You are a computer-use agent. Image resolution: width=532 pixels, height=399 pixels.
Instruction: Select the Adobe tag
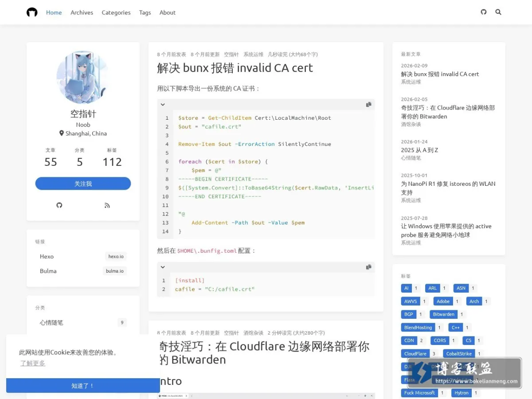point(443,301)
